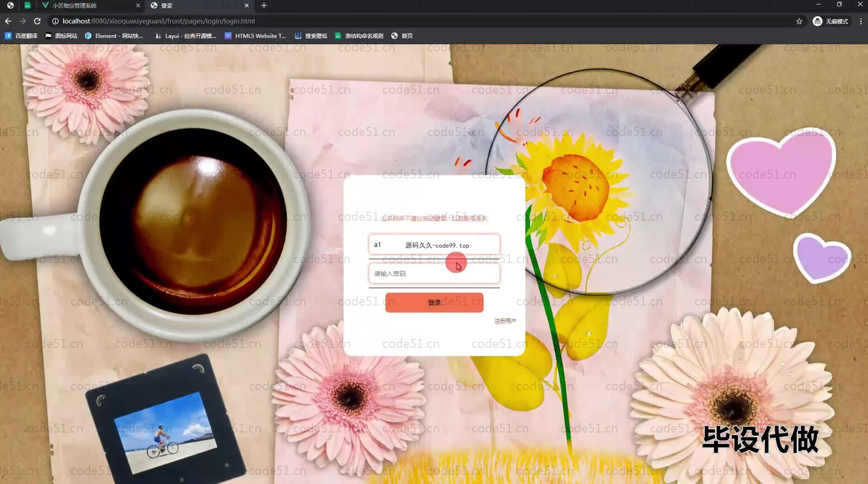The width and height of the screenshot is (868, 484).
Task: Bookmark this page with the star icon
Action: (799, 22)
